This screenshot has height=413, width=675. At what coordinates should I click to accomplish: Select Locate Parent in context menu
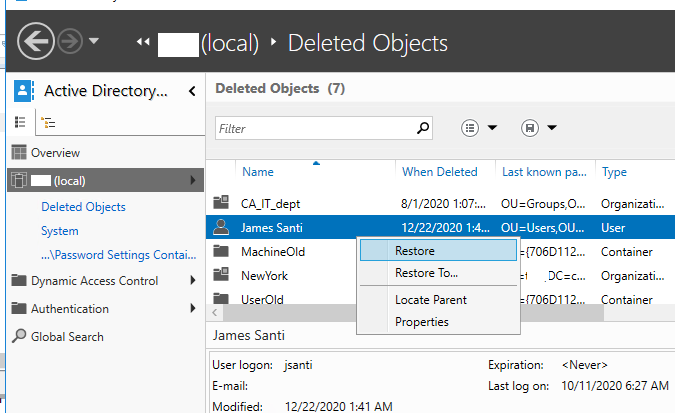pos(430,300)
